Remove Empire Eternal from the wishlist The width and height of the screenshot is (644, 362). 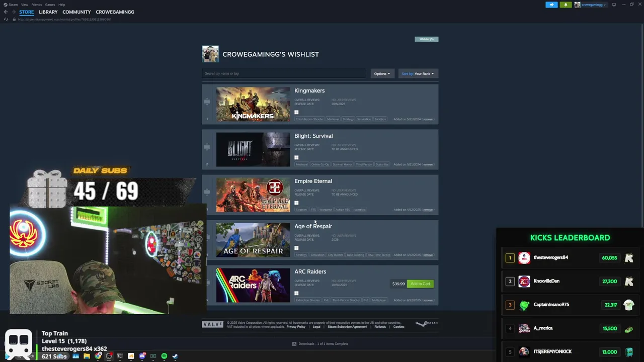[x=428, y=210]
